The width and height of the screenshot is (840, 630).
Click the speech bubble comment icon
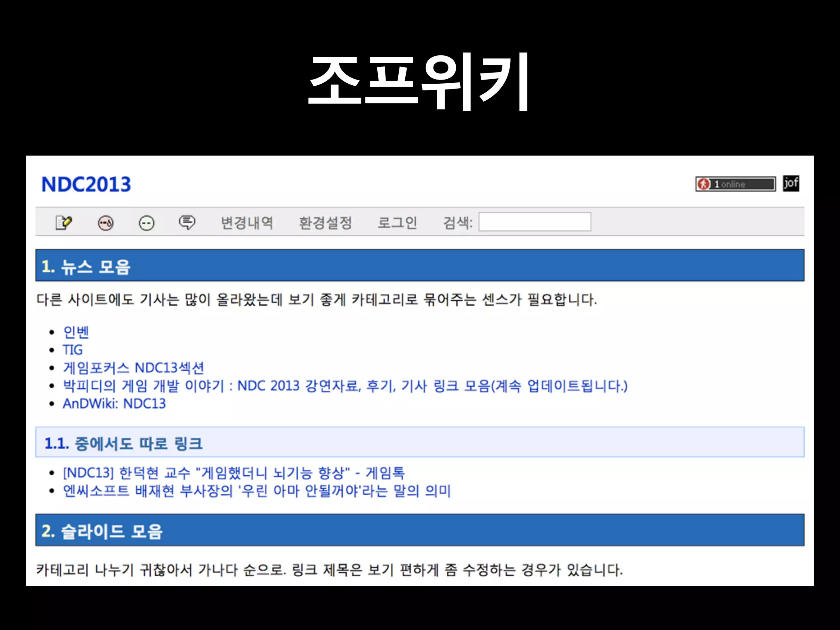pos(187,223)
